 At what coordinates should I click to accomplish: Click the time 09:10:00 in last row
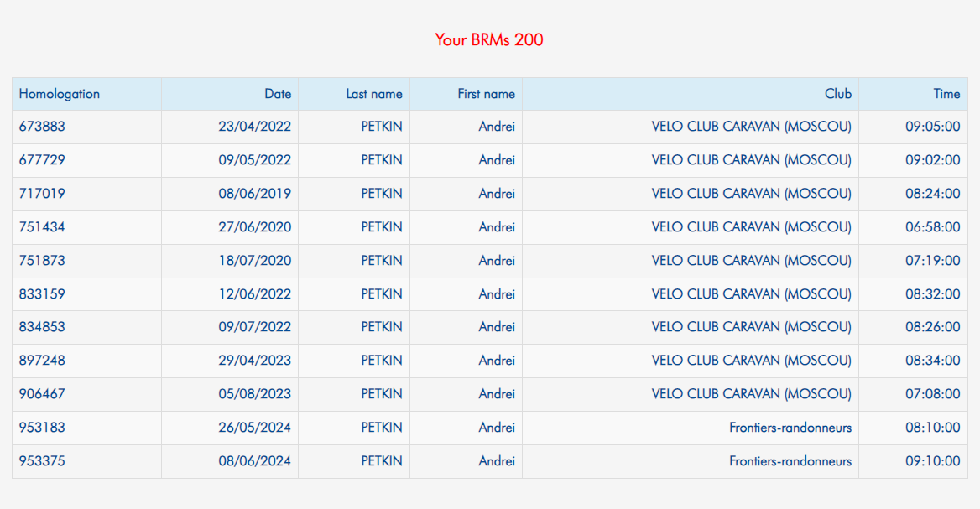coord(932,461)
